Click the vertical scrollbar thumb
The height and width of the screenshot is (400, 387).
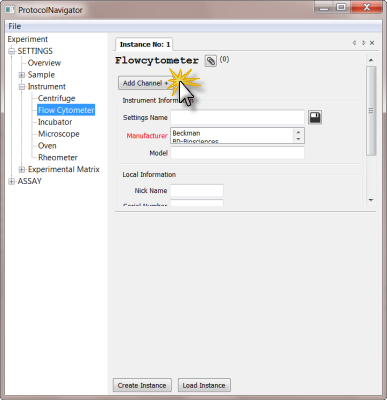point(371,111)
